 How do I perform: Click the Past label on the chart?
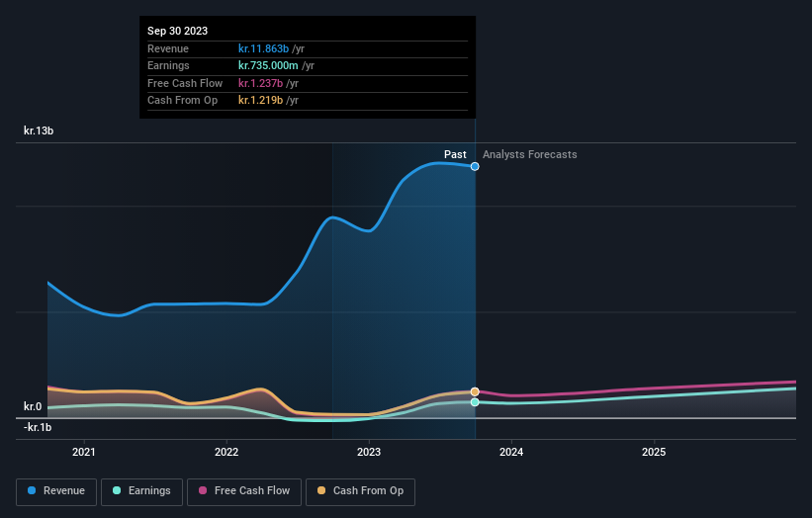pos(455,154)
